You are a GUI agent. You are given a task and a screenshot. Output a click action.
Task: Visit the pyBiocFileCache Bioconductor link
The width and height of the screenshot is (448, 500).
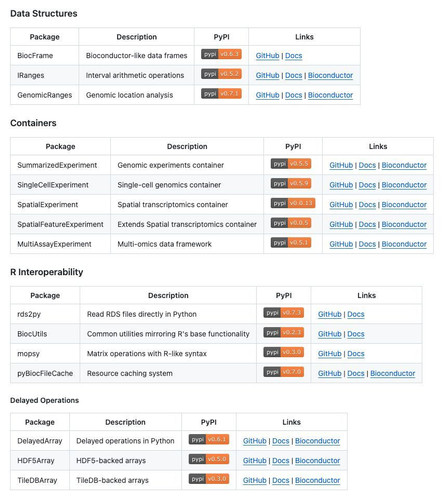coord(392,373)
